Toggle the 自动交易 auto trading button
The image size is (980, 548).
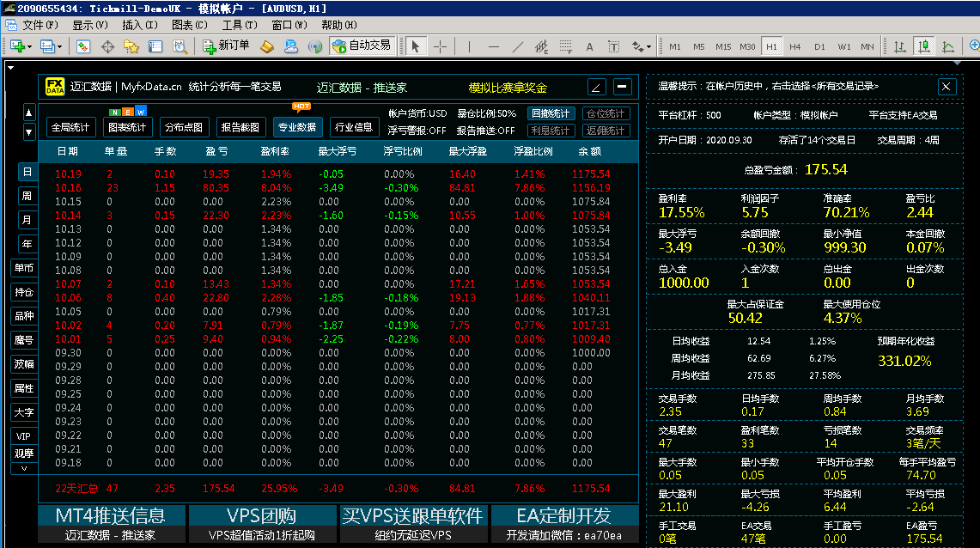pyautogui.click(x=362, y=46)
